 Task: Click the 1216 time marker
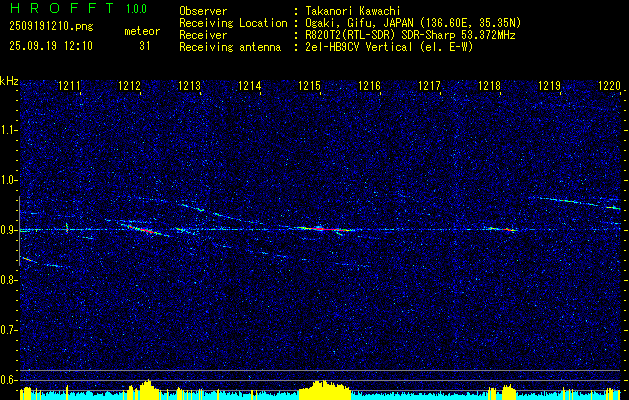pyautogui.click(x=369, y=85)
